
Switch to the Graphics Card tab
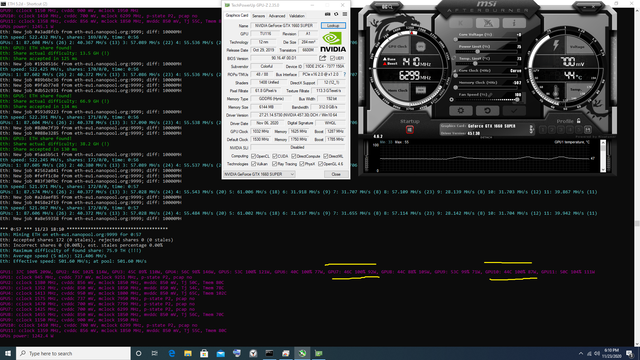tap(237, 16)
